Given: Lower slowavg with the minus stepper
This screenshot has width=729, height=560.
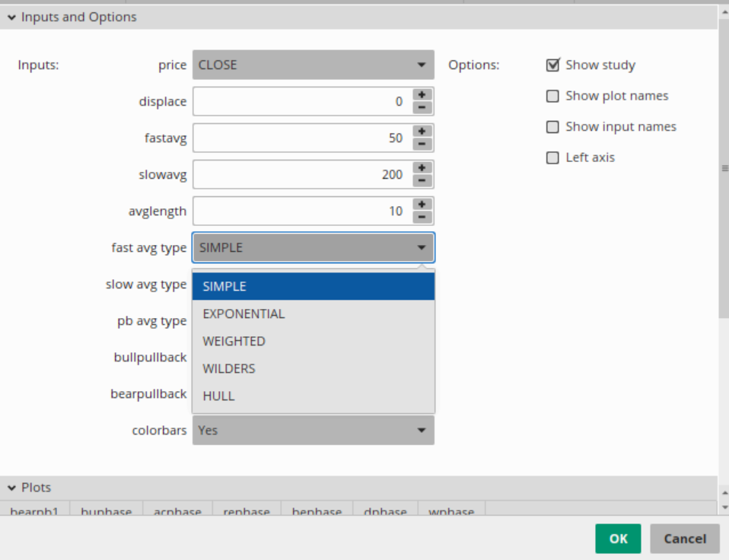Looking at the screenshot, I should 422,181.
